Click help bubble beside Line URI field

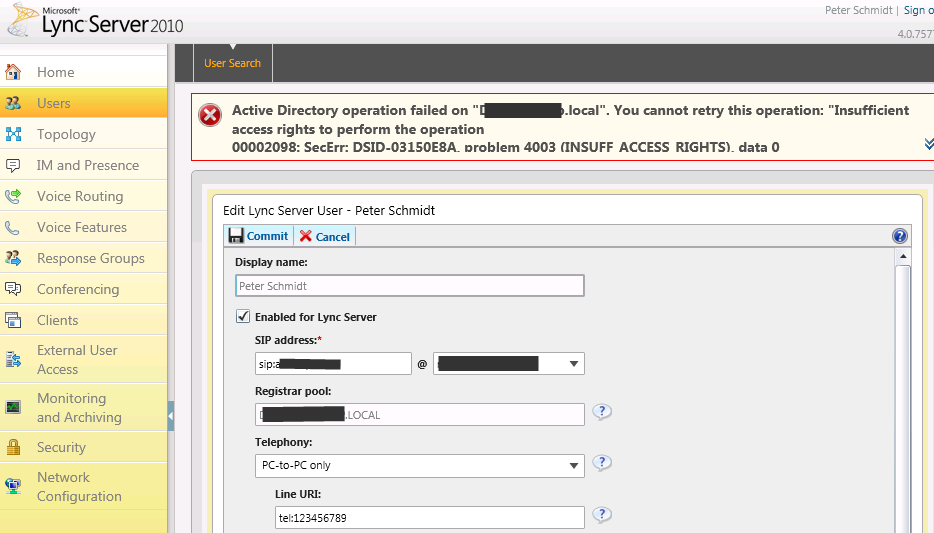point(602,515)
